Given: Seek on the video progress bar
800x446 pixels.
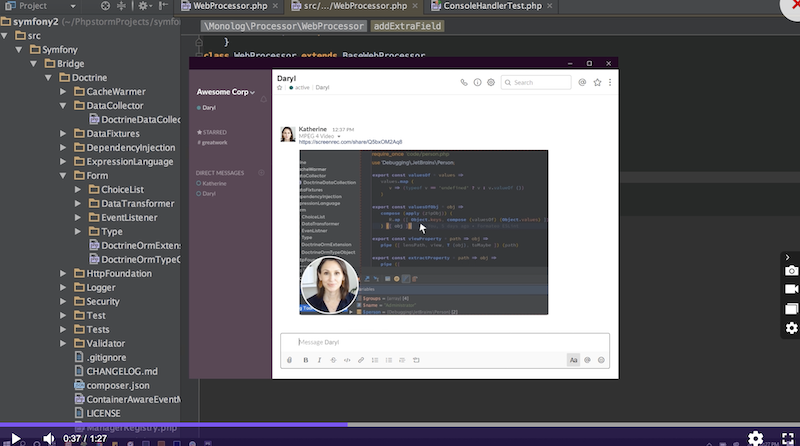Looking at the screenshot, I should point(400,424).
